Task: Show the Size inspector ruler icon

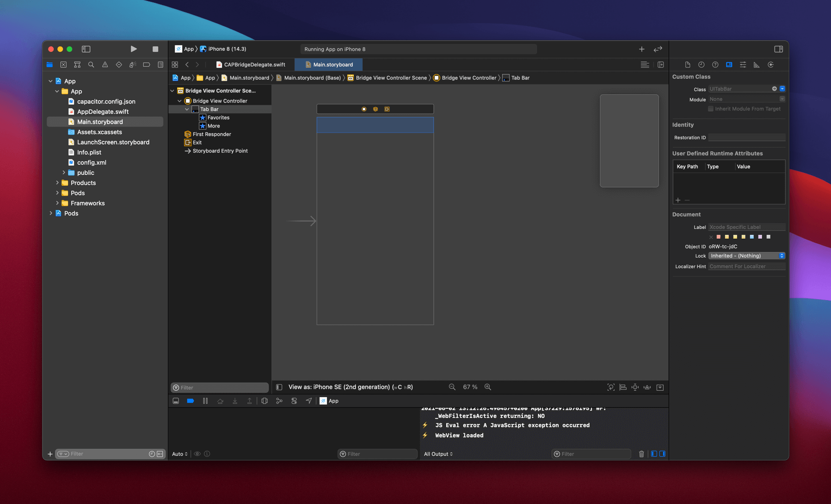Action: pos(757,65)
